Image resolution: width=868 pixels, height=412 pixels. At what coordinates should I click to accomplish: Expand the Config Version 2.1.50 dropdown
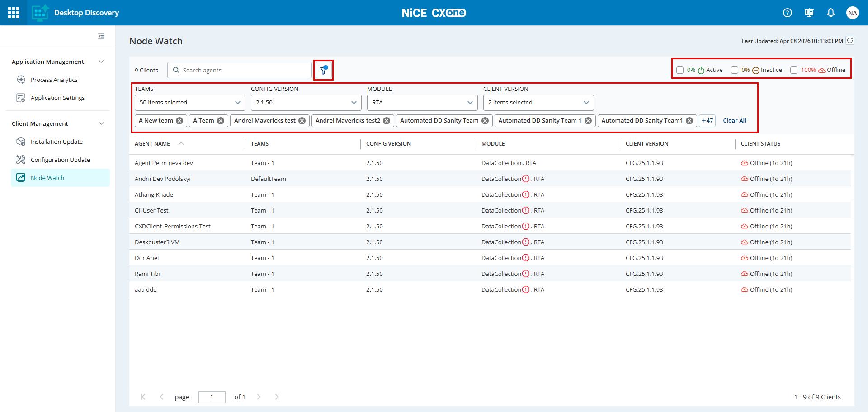(306, 103)
